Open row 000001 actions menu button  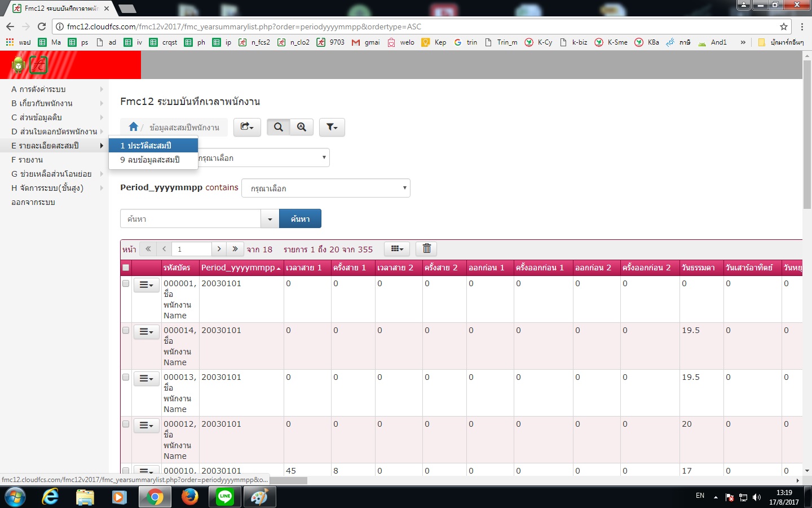tap(147, 285)
